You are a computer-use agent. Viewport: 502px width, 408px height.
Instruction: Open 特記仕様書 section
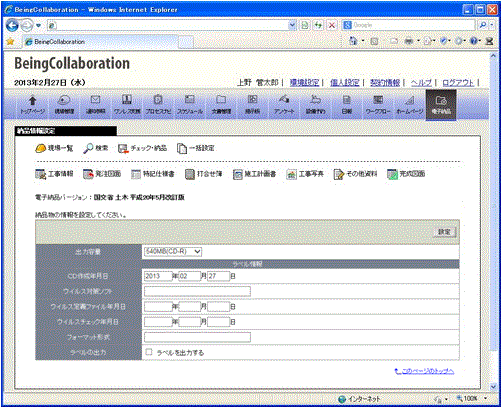pos(153,174)
